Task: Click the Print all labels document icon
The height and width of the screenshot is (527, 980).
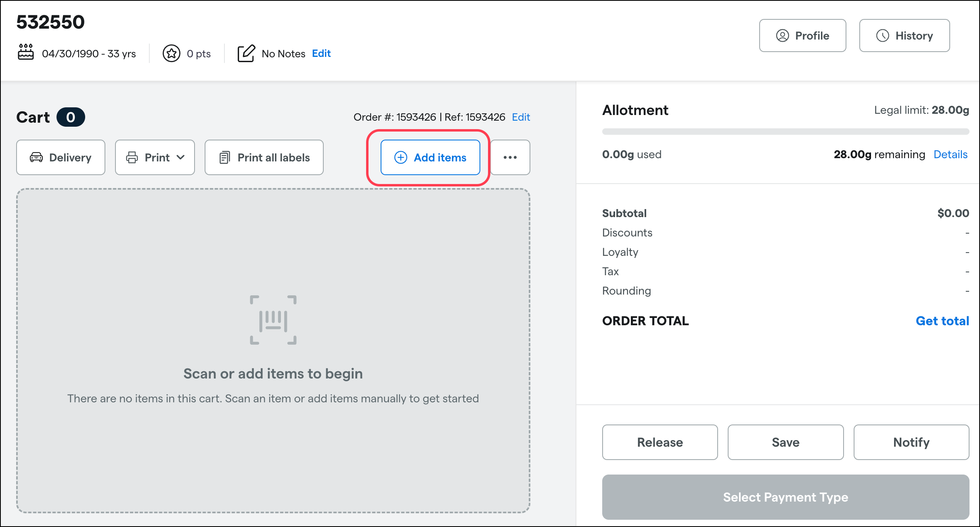Action: [x=225, y=157]
